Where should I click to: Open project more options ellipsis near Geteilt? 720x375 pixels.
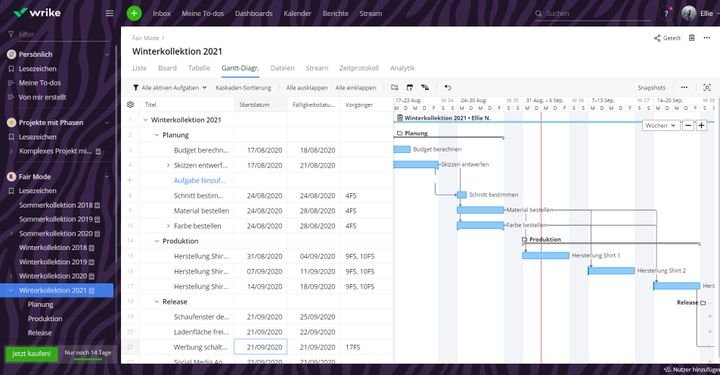click(x=707, y=38)
